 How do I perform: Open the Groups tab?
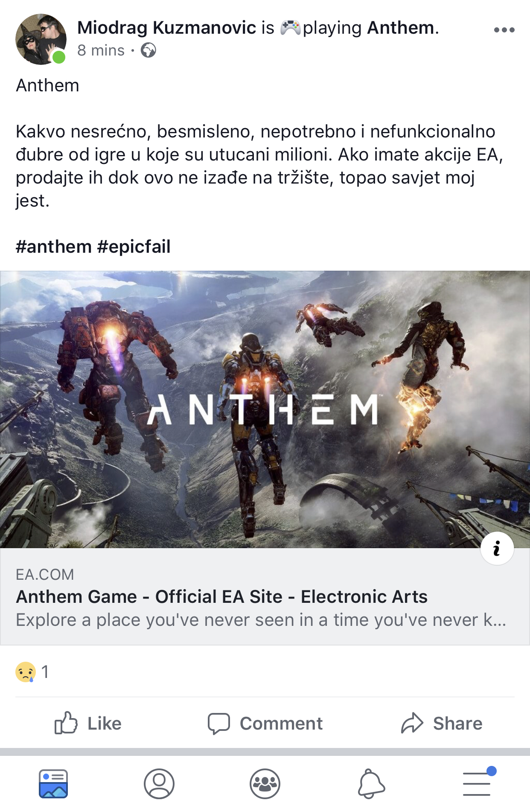pos(265,784)
